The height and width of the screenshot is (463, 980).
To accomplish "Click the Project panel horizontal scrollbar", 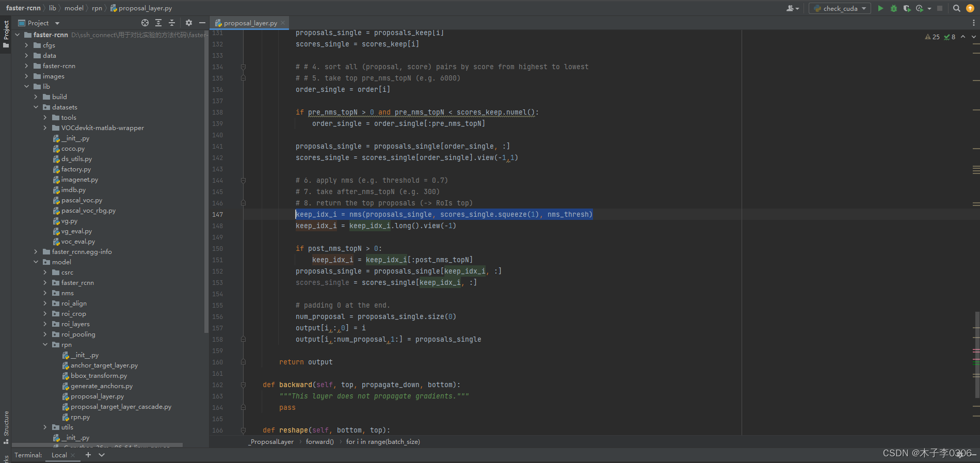I will click(x=97, y=444).
